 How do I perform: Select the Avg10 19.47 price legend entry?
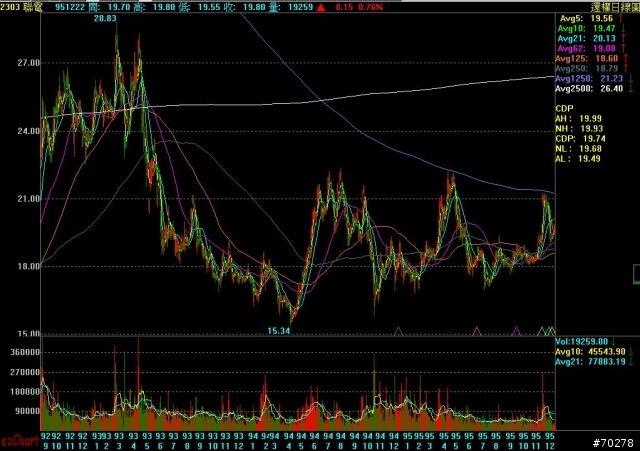click(586, 28)
